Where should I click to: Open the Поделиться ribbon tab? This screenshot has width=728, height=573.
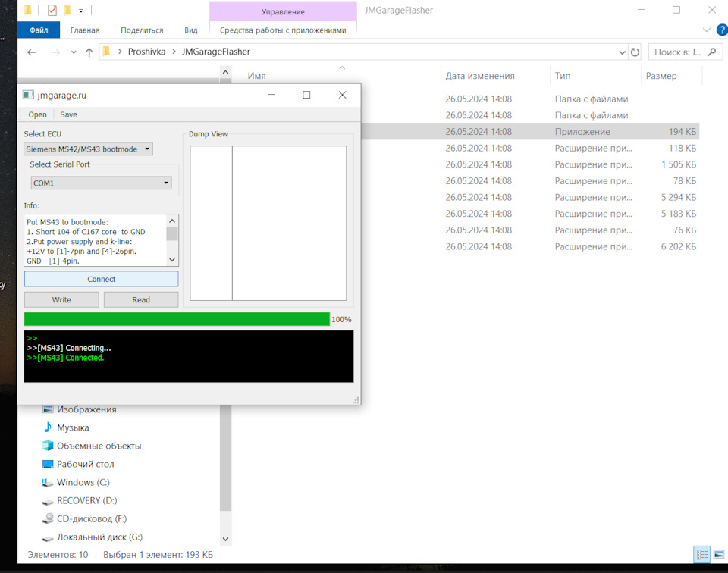(142, 30)
